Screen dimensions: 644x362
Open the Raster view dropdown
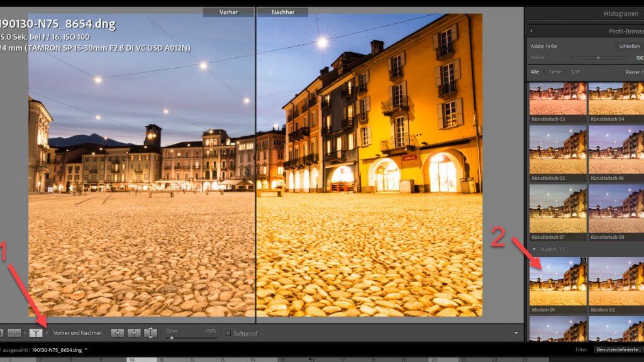tap(634, 72)
